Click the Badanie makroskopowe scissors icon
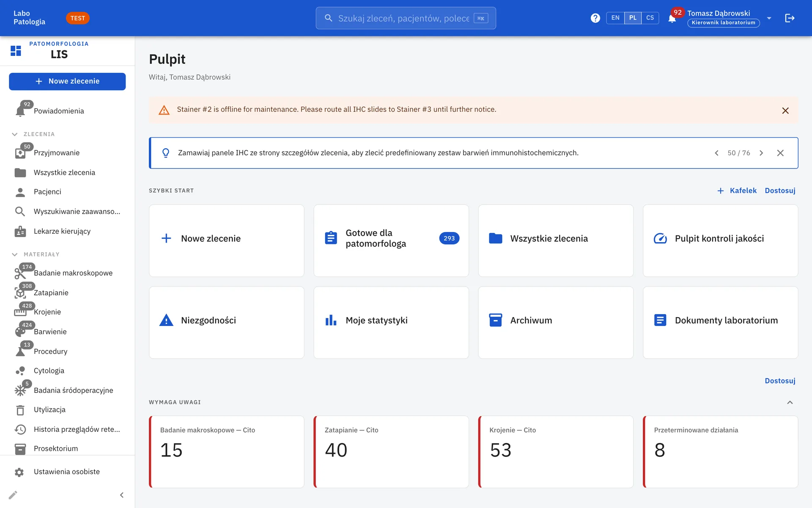 (x=20, y=273)
